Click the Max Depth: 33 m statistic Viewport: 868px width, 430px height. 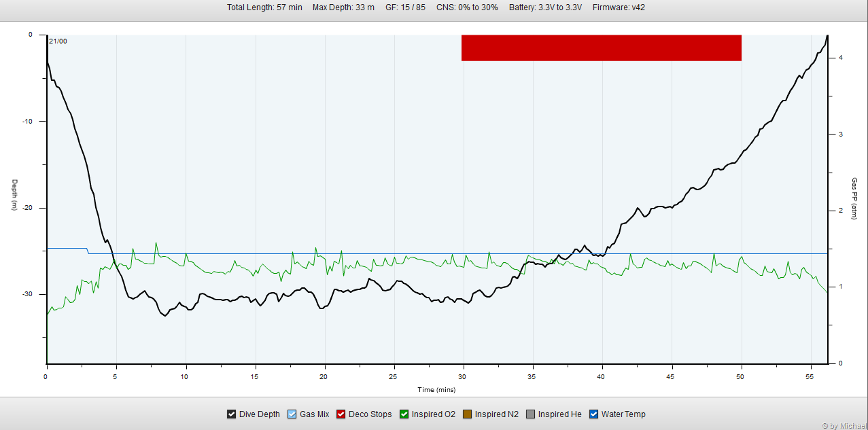click(343, 7)
